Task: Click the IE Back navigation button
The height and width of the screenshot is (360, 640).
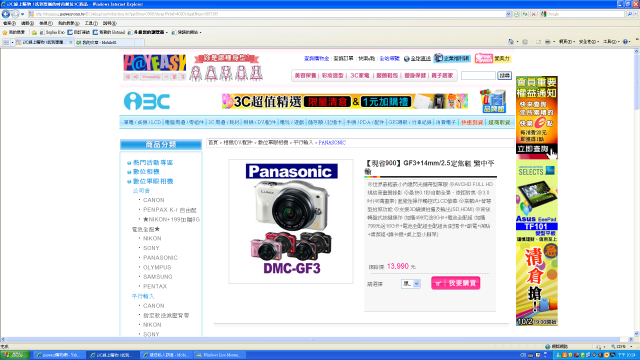Action: click(5, 14)
